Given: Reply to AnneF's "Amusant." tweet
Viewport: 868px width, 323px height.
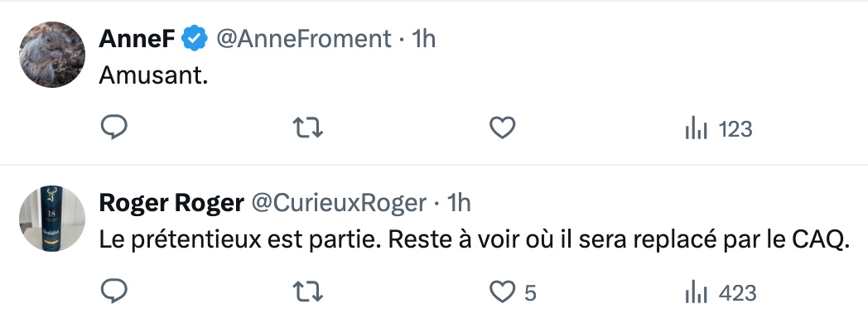Looking at the screenshot, I should (x=114, y=128).
